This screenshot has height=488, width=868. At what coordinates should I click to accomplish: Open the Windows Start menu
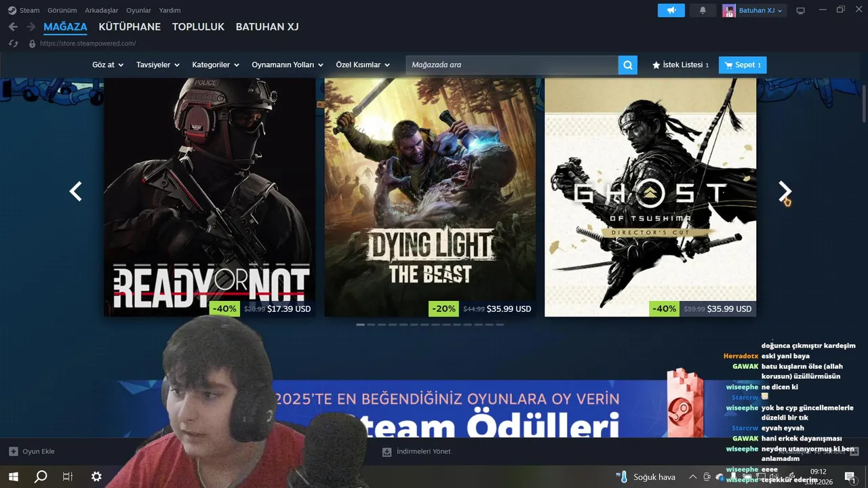[13, 476]
